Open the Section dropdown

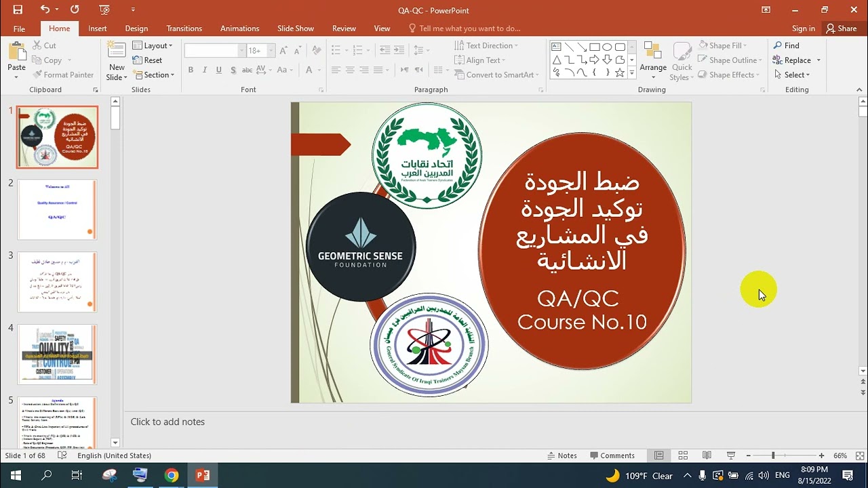[154, 75]
